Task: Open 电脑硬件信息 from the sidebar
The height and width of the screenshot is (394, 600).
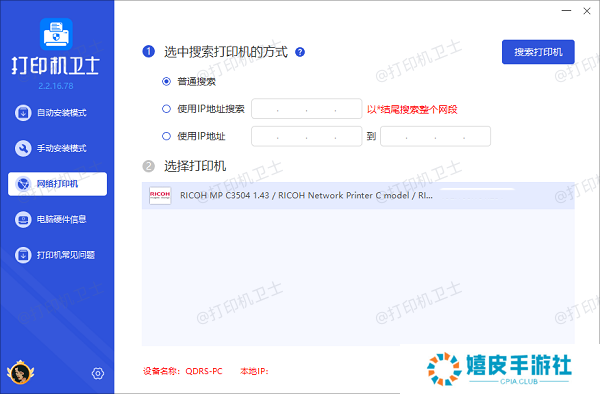Action: [x=50, y=220]
